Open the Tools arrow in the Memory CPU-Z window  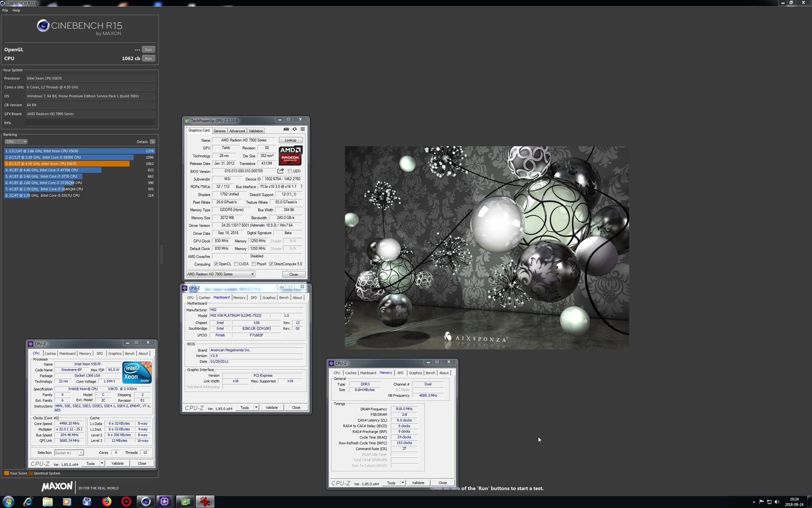coord(403,483)
